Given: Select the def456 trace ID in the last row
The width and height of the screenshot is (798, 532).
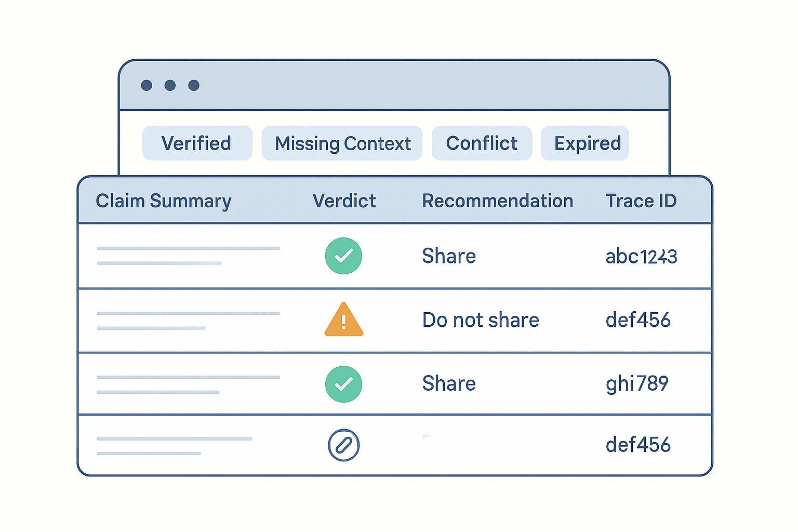Looking at the screenshot, I should 638,445.
